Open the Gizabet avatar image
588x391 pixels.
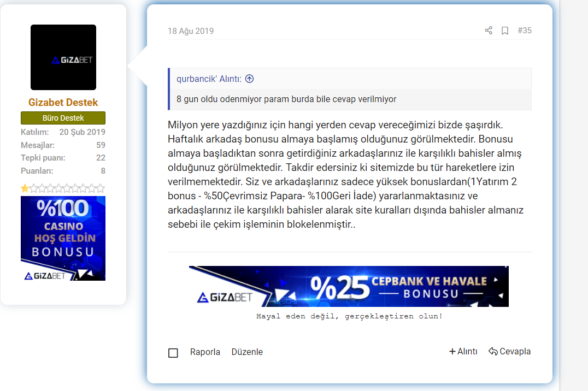coord(63,57)
